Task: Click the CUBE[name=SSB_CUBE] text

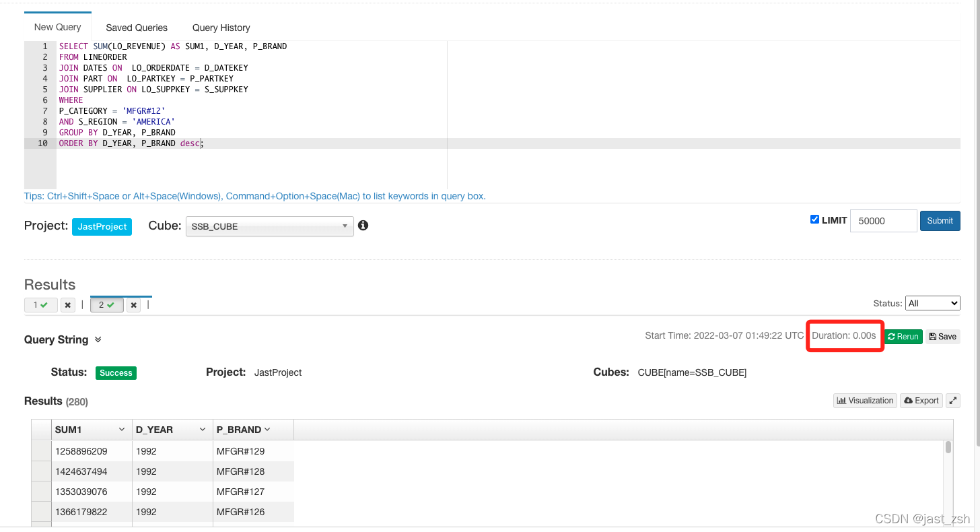Action: (692, 372)
